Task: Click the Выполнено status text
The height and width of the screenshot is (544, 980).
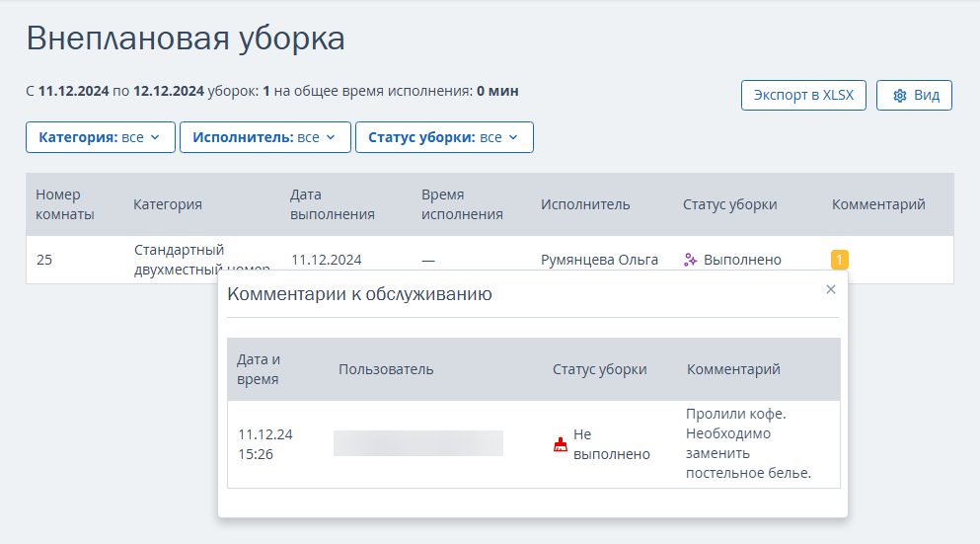Action: point(742,260)
